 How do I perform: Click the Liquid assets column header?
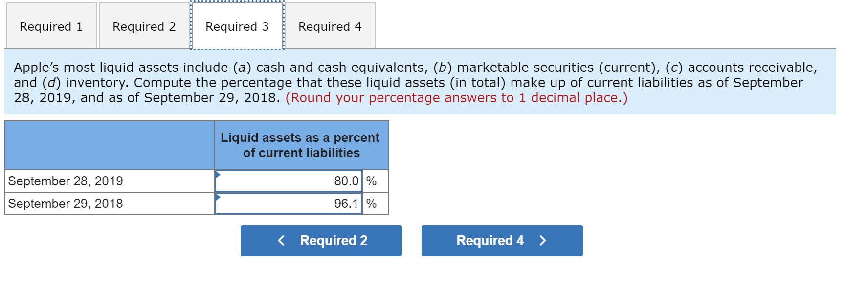click(x=300, y=145)
